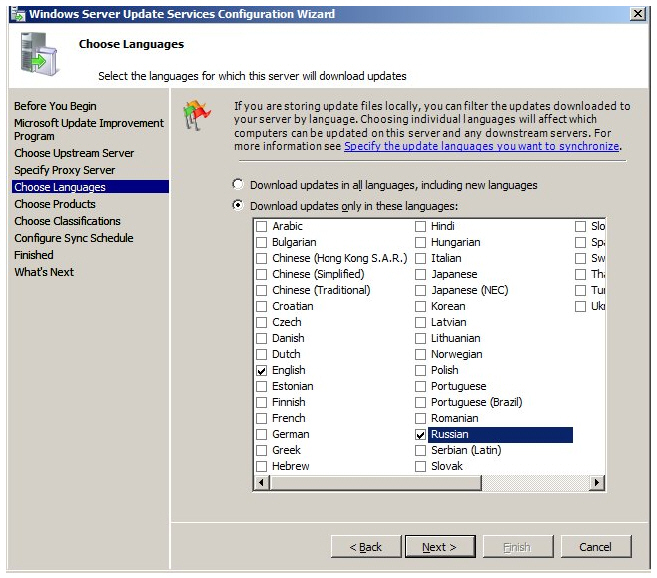Image resolution: width=657 pixels, height=578 pixels.
Task: Tick the Latvian checkbox
Action: [420, 322]
